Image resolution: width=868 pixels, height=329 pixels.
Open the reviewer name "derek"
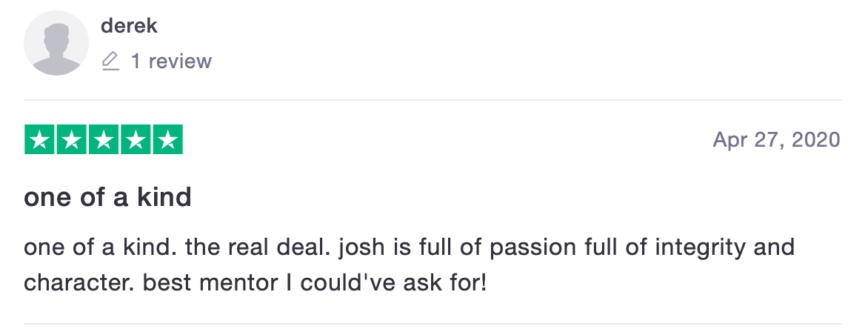tap(129, 26)
